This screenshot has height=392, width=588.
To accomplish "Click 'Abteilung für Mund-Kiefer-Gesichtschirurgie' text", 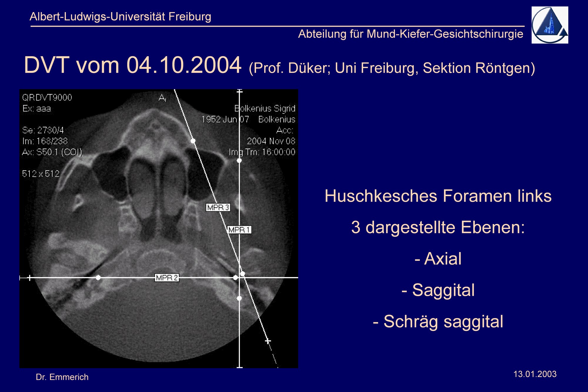I will click(x=411, y=34).
